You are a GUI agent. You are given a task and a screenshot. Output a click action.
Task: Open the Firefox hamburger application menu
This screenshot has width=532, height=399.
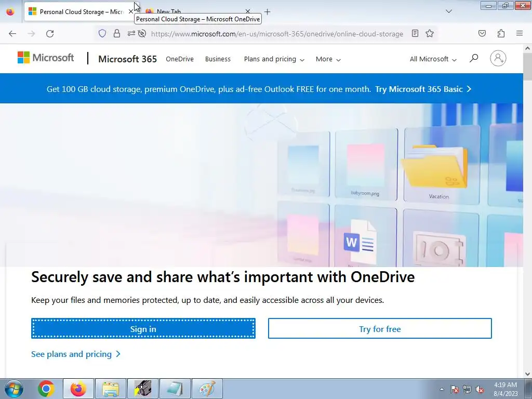(520, 33)
